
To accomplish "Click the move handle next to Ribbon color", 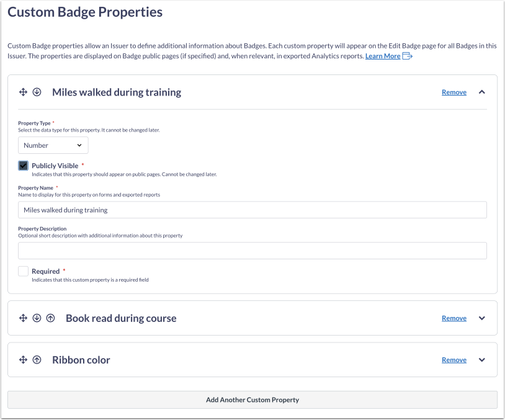I will click(x=22, y=359).
